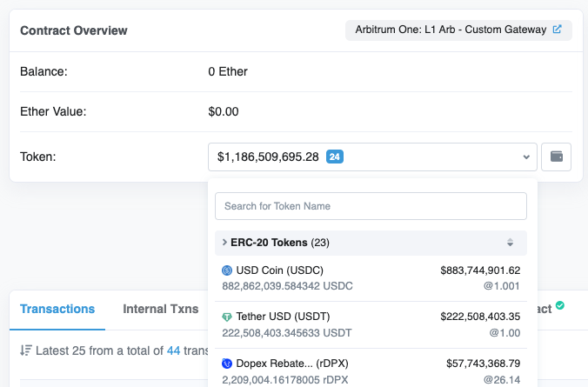Image resolution: width=588 pixels, height=387 pixels.
Task: Click the @1.00 USDT price
Action: 504,333
